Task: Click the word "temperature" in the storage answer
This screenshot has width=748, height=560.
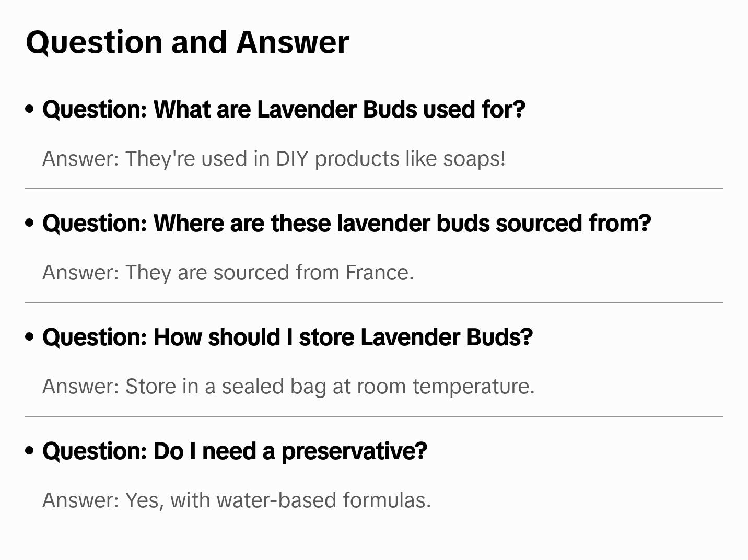Action: click(x=473, y=386)
